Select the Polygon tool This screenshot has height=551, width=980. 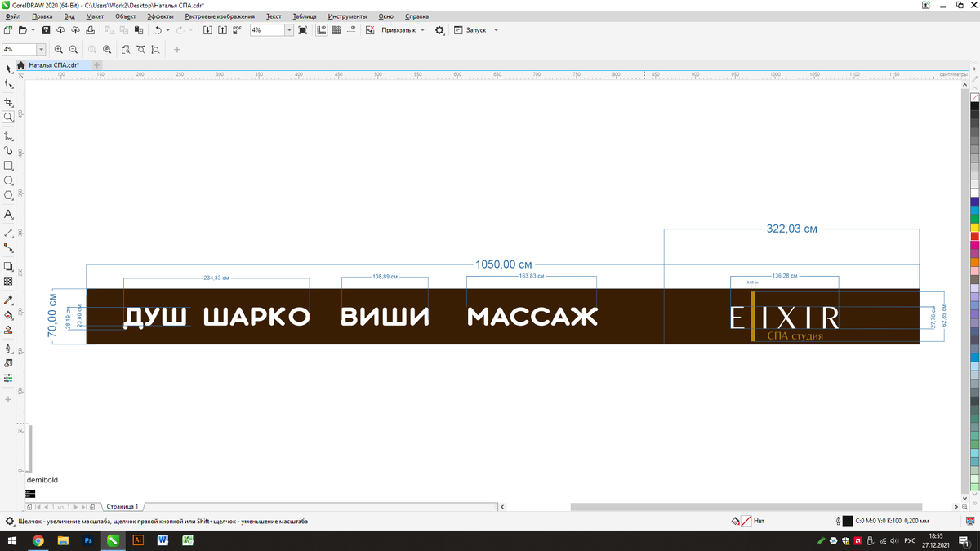click(x=8, y=195)
